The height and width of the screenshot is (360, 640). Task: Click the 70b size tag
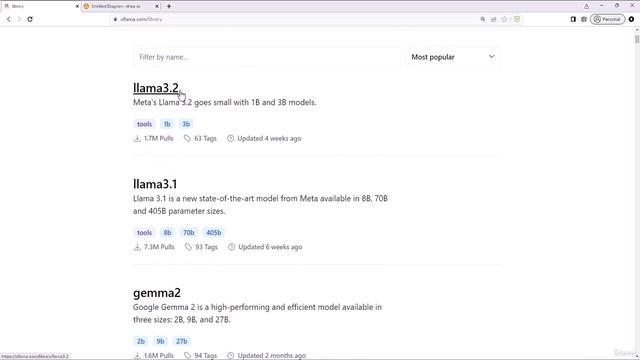(x=189, y=232)
